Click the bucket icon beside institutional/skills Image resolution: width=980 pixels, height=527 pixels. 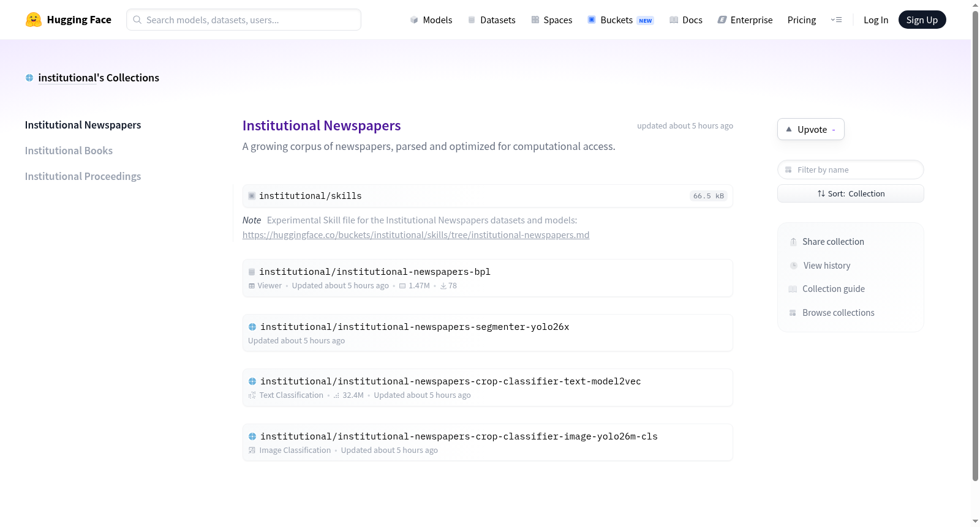252,196
